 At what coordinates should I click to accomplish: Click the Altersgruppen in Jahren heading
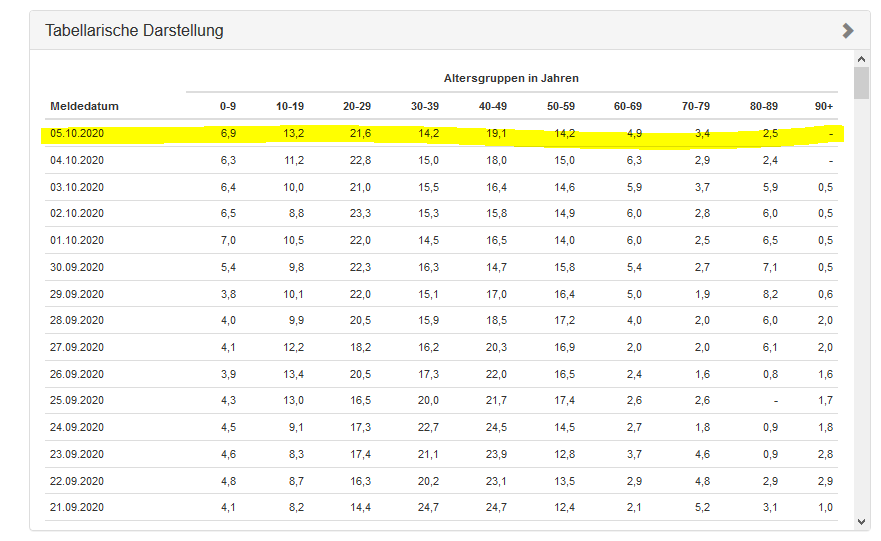point(511,78)
